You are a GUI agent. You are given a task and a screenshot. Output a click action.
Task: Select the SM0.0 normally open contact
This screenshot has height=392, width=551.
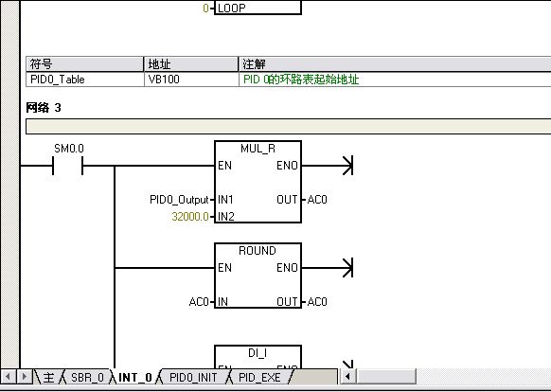(x=67, y=166)
